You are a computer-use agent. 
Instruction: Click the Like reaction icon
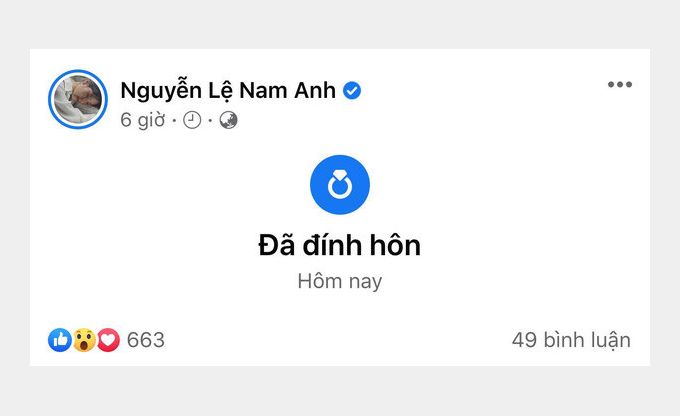(60, 340)
